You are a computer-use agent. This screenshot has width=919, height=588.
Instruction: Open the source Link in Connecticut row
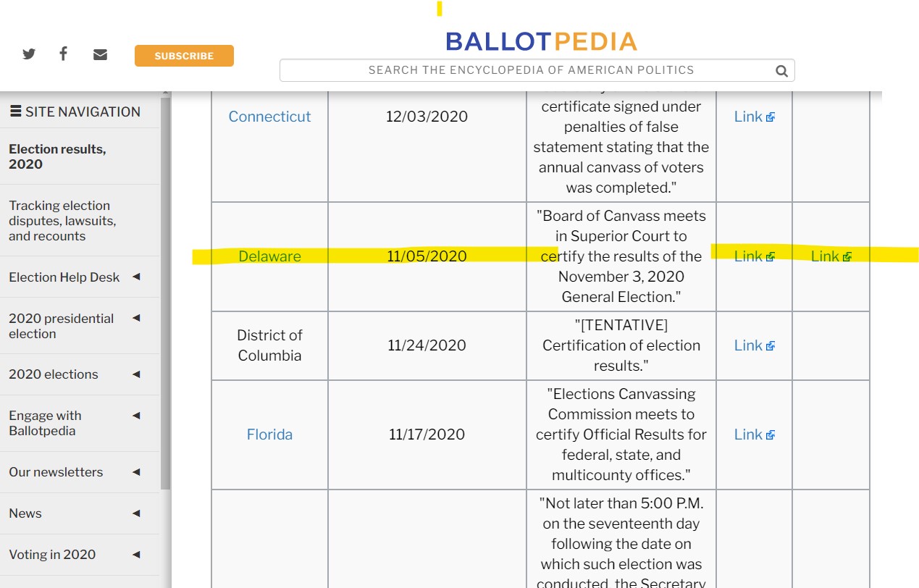coord(754,117)
